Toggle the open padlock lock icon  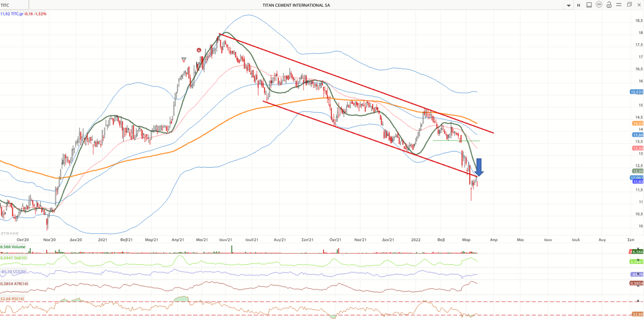tap(609, 5)
